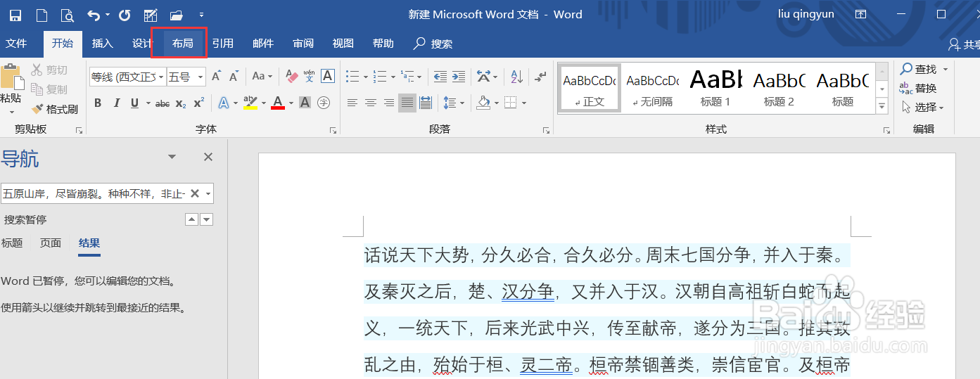
Task: Align text right
Action: pyautogui.click(x=389, y=103)
